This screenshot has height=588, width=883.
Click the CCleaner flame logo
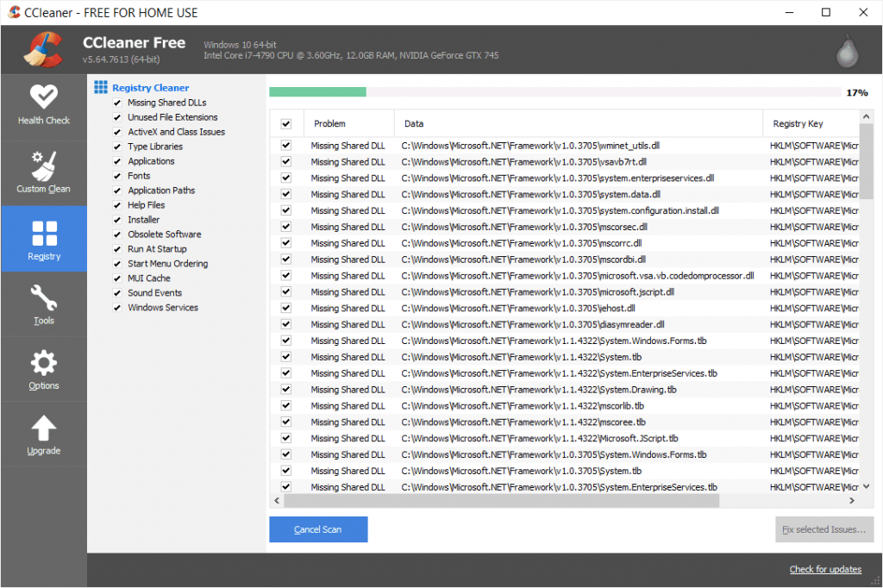pyautogui.click(x=42, y=49)
